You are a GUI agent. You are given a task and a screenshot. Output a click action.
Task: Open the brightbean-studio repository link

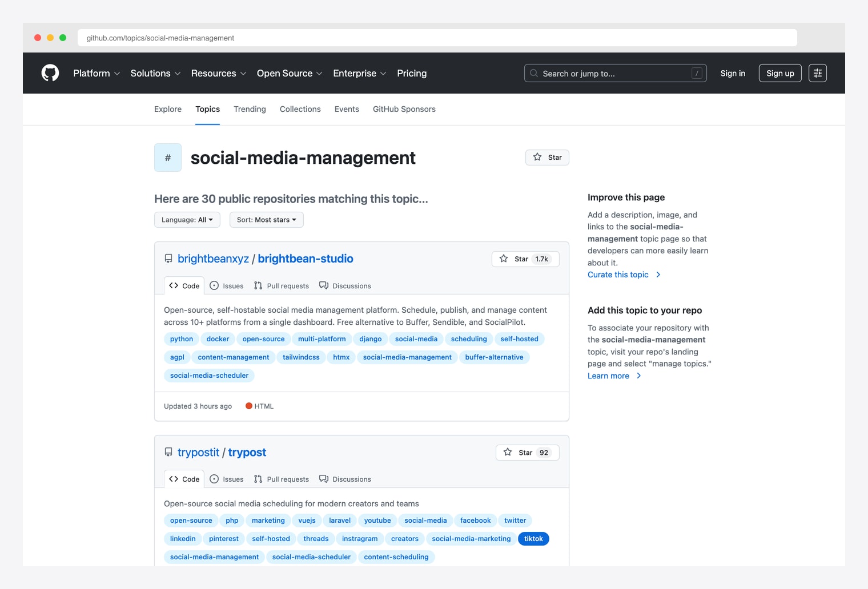click(x=306, y=259)
